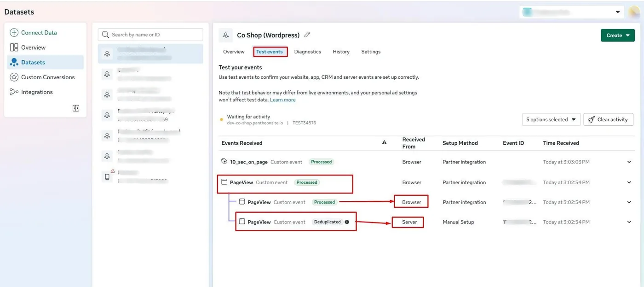
Task: Open the Settings tab
Action: coord(371,52)
